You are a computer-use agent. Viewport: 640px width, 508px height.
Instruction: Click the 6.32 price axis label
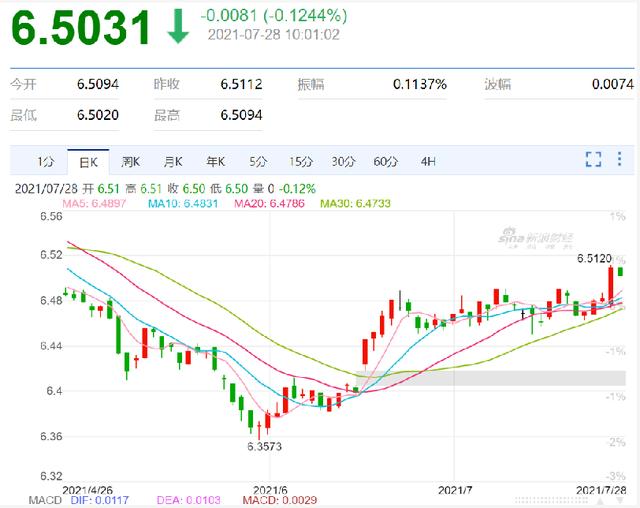(51, 476)
